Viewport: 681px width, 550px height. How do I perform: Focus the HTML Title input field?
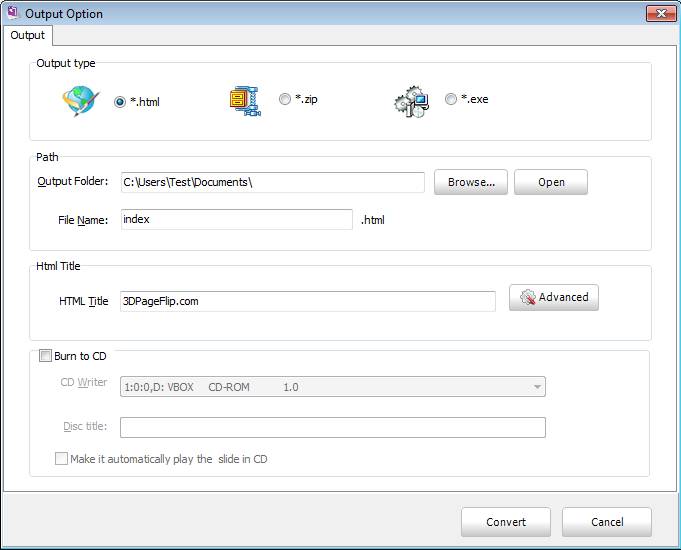tap(307, 301)
